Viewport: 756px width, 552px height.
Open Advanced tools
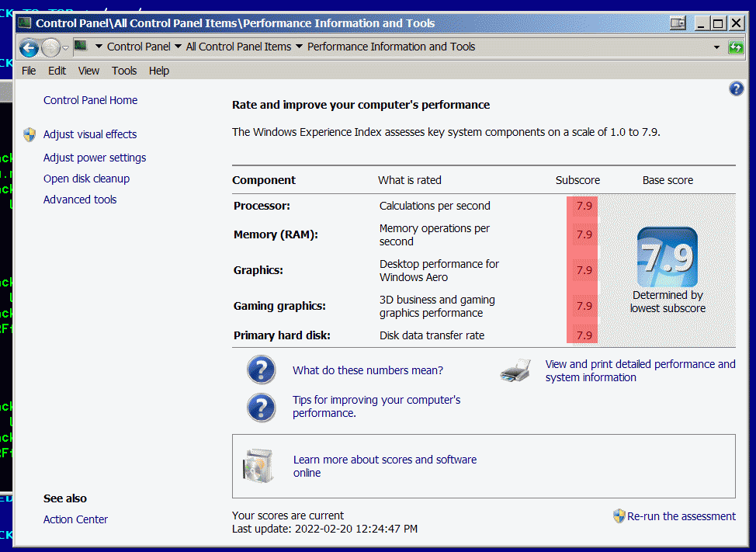(x=80, y=200)
